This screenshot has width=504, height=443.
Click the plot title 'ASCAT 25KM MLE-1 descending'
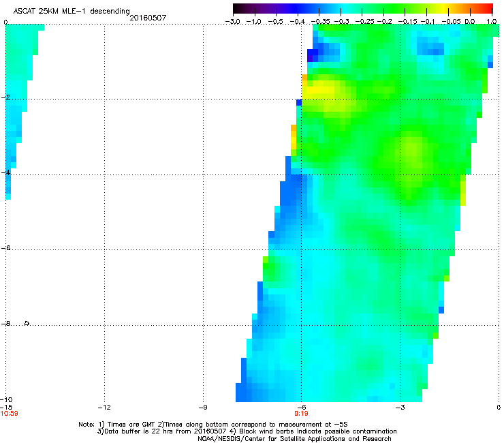[x=72, y=11]
